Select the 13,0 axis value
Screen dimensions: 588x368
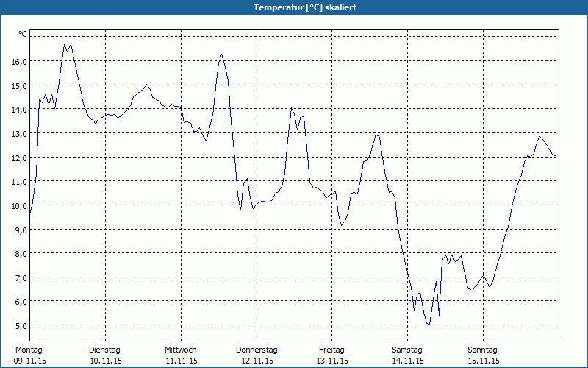19,134
